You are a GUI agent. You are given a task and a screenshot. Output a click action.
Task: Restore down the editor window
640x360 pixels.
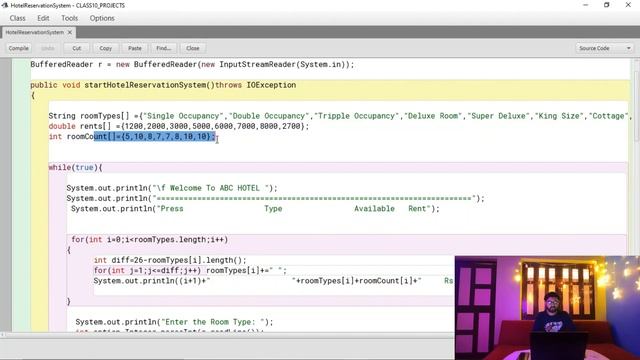607,5
